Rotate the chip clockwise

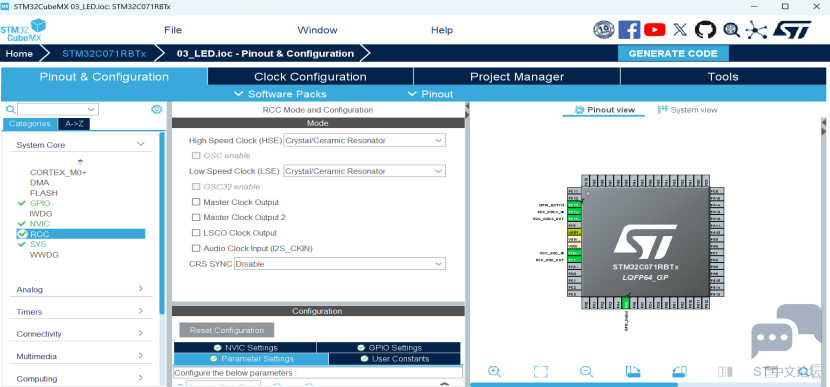(633, 372)
